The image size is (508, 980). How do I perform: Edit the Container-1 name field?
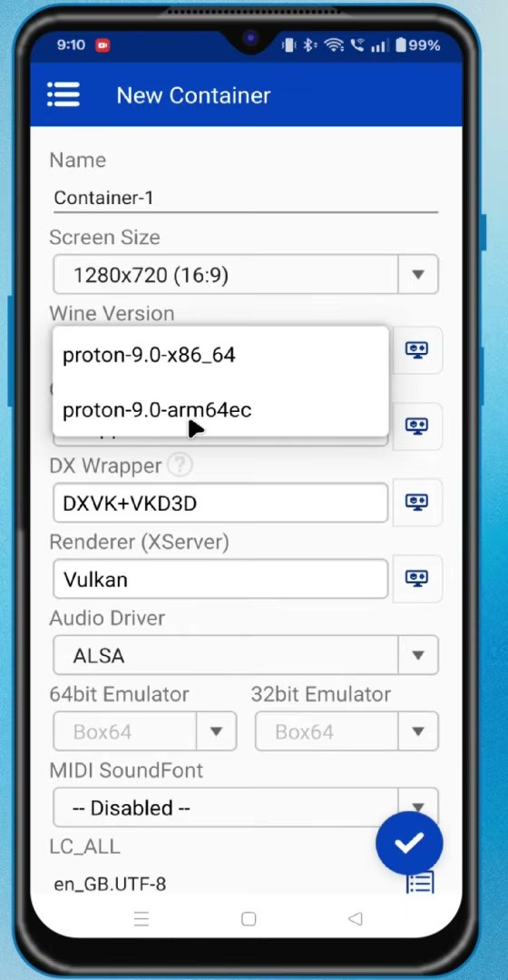[x=246, y=198]
